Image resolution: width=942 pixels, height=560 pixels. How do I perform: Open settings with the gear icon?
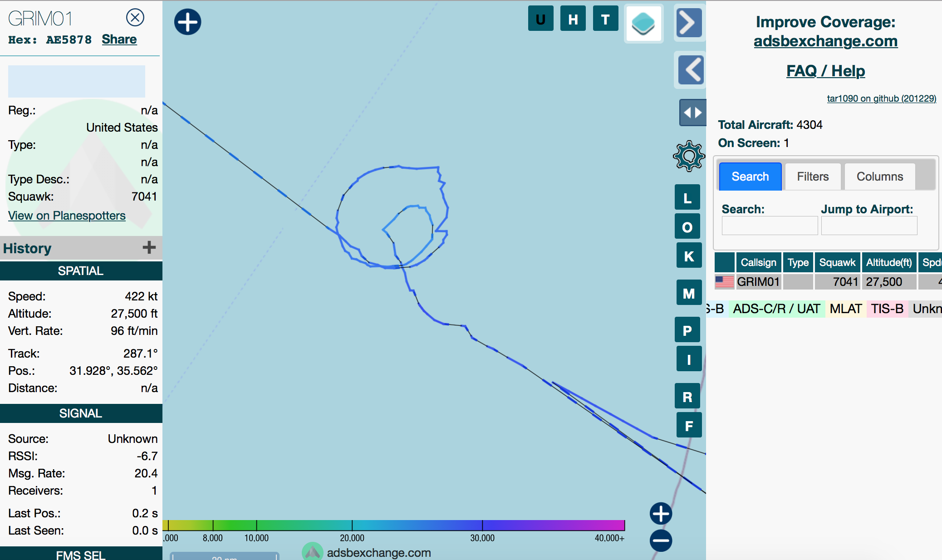(x=689, y=156)
